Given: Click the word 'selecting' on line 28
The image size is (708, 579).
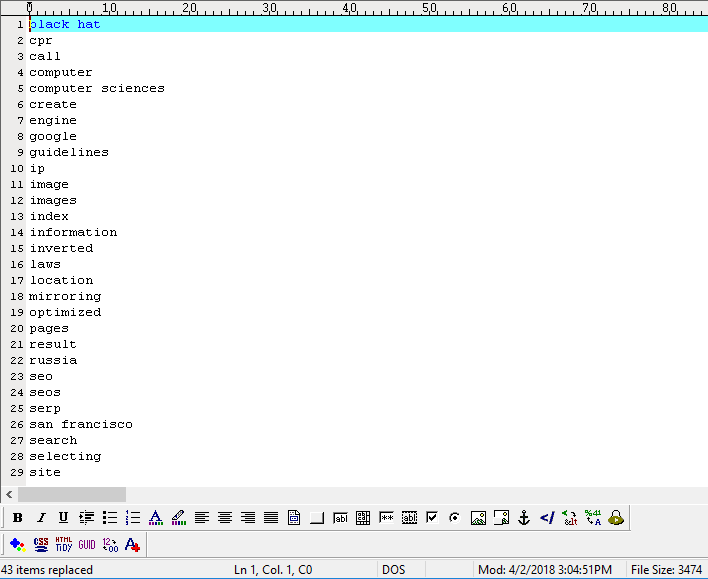Looking at the screenshot, I should coord(65,456).
